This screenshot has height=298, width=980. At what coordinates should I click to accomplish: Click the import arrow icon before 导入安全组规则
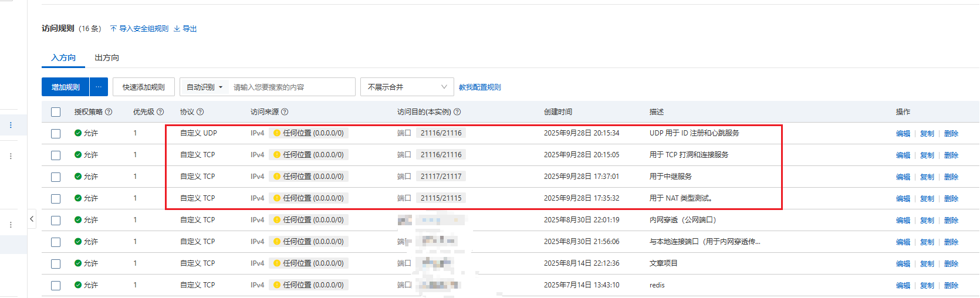coord(113,28)
